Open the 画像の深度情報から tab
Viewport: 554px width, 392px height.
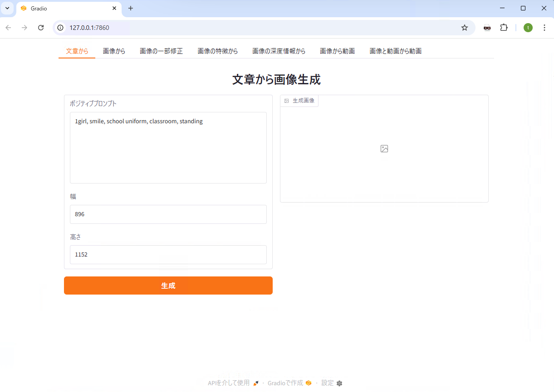[279, 51]
